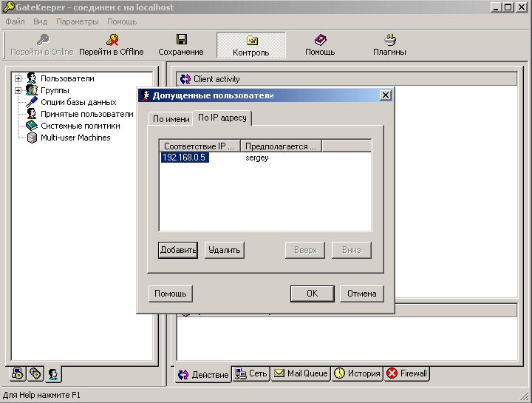532x403 pixels.
Task: Select Multi-user Machines tree item
Action: click(75, 138)
